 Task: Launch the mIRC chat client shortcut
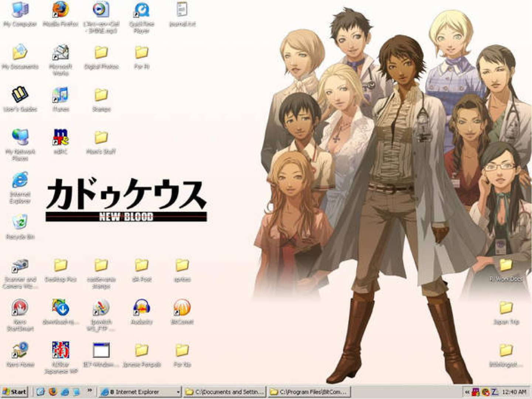pyautogui.click(x=60, y=137)
